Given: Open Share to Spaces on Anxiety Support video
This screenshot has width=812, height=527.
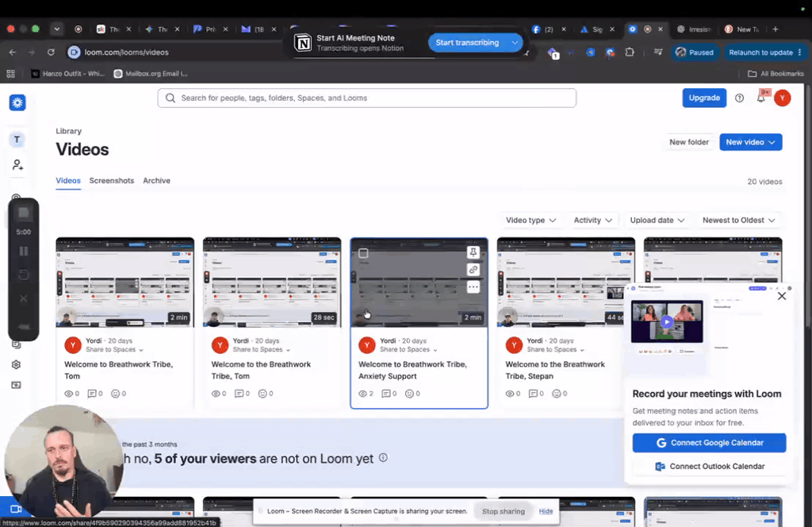Looking at the screenshot, I should (x=408, y=350).
